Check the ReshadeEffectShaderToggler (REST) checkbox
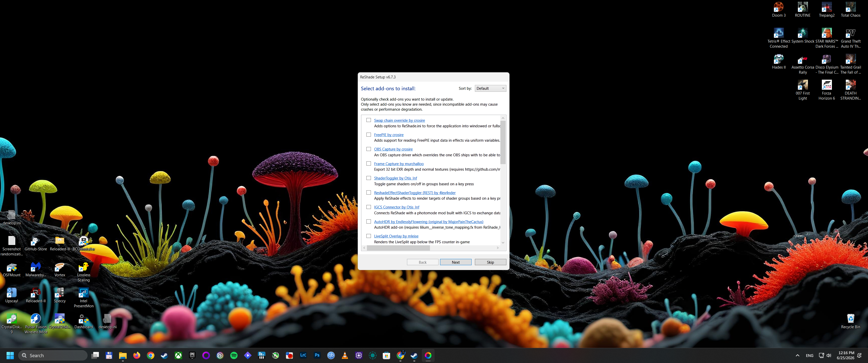 tap(369, 193)
